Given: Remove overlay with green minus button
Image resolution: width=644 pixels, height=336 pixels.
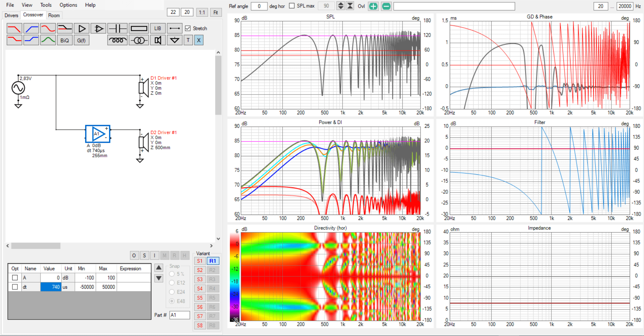Looking at the screenshot, I should (x=386, y=6).
